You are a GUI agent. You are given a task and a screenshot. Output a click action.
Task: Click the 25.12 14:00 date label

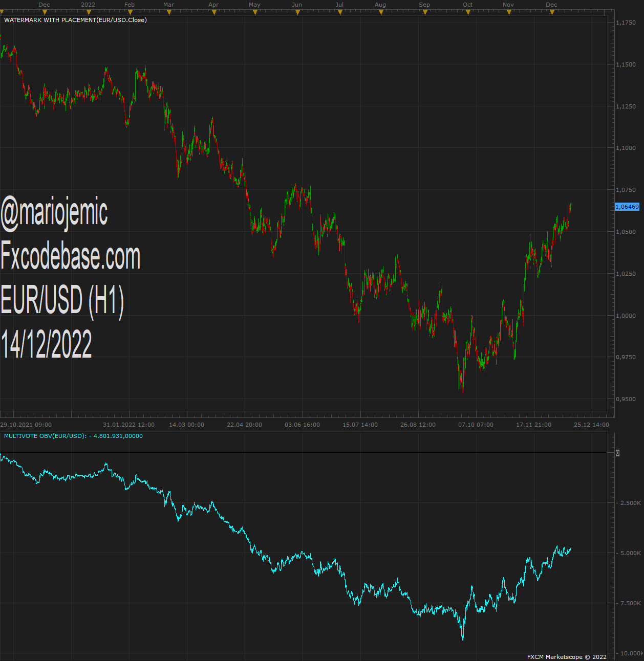[591, 425]
